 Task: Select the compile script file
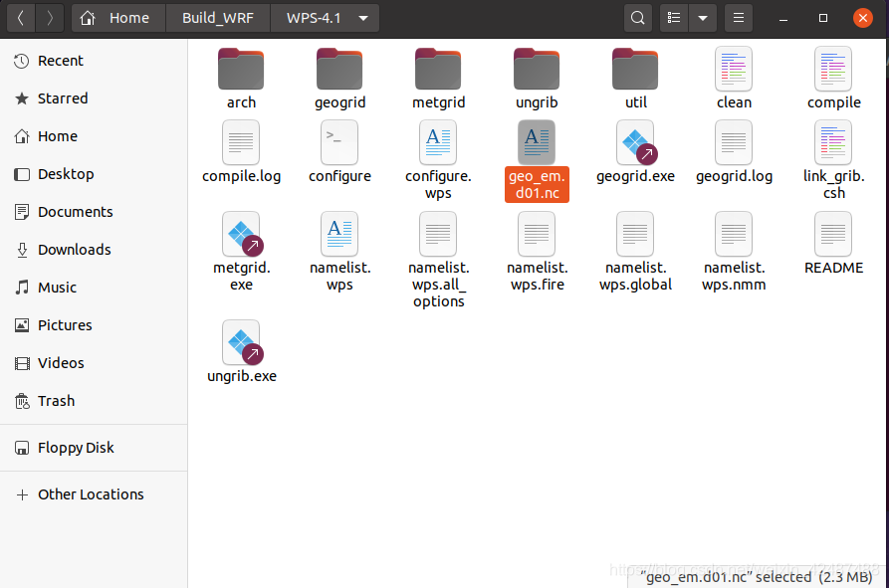tap(833, 79)
